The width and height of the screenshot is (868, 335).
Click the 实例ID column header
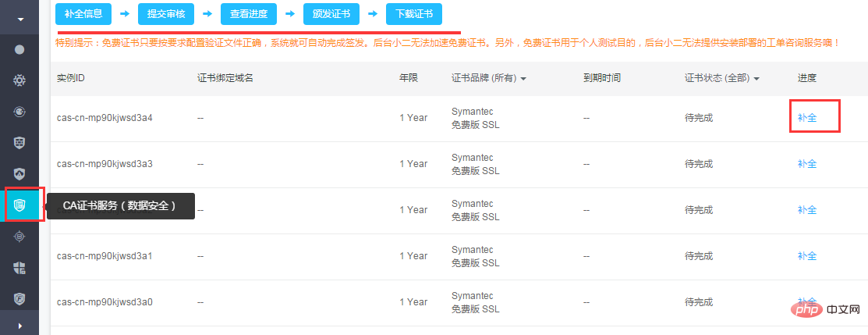pyautogui.click(x=70, y=78)
